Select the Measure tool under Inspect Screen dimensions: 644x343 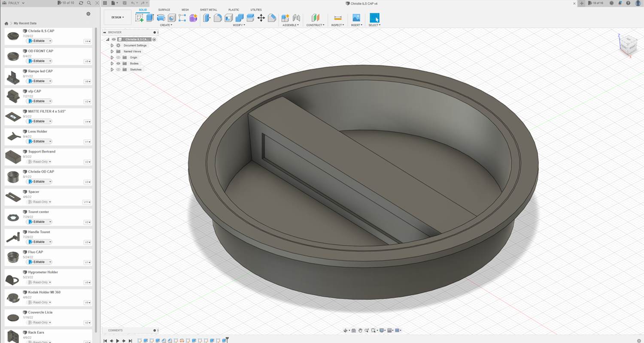(x=338, y=18)
